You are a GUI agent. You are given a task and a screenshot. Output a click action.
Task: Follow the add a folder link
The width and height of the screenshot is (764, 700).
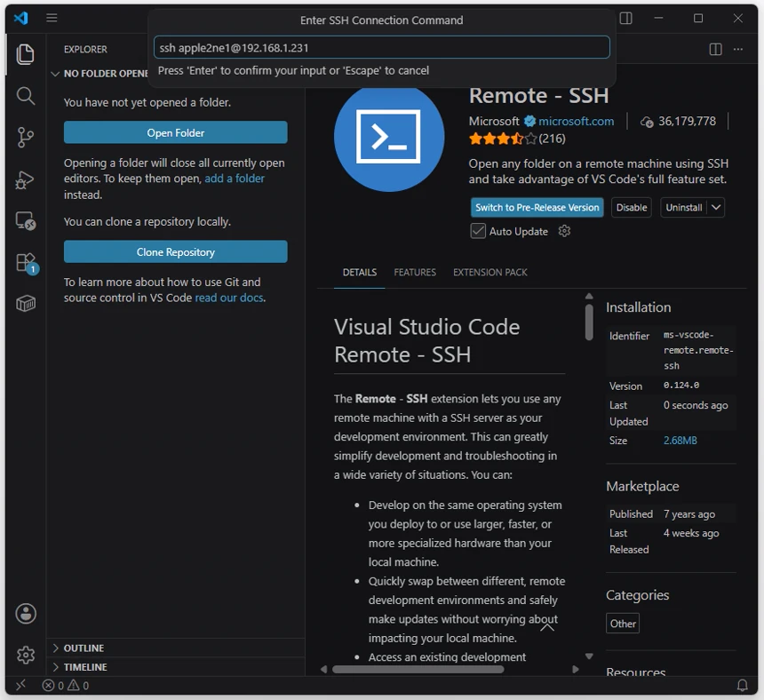tap(235, 179)
